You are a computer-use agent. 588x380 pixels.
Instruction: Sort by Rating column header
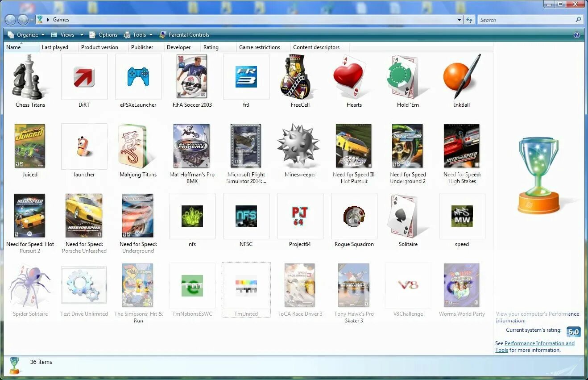point(219,47)
